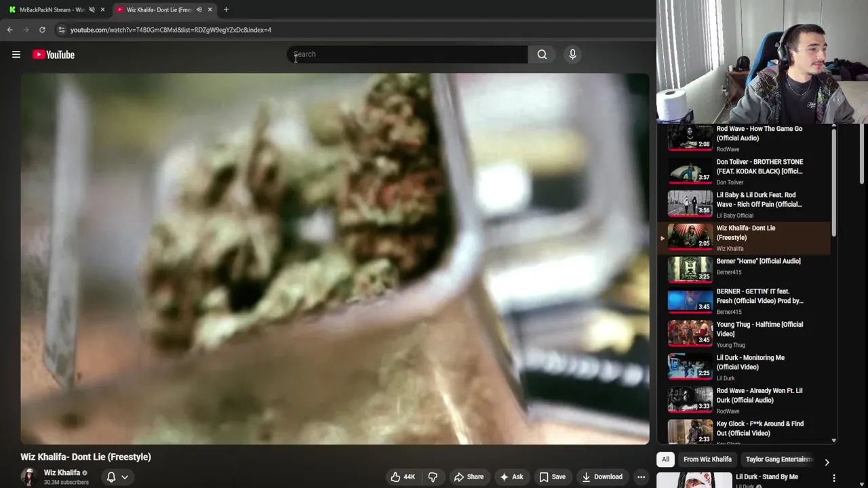The height and width of the screenshot is (488, 868).
Task: Close the Wiz Khalifa Dont Lie tab
Action: [x=210, y=9]
